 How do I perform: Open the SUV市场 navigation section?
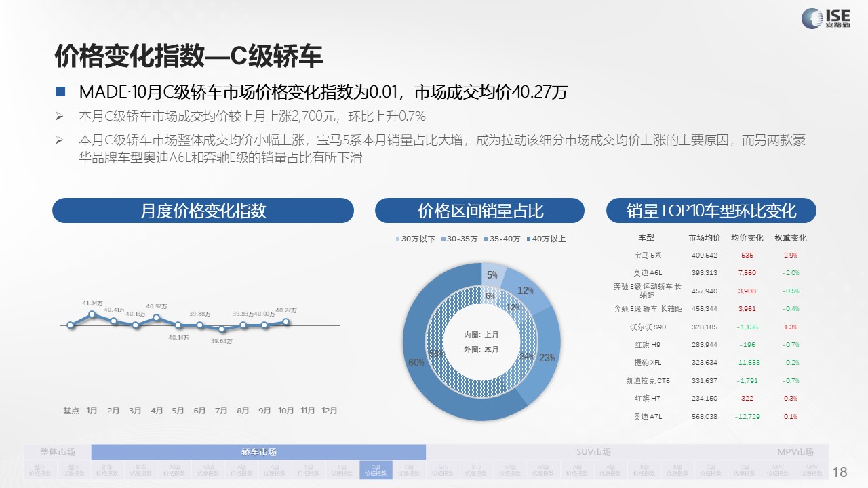(593, 452)
